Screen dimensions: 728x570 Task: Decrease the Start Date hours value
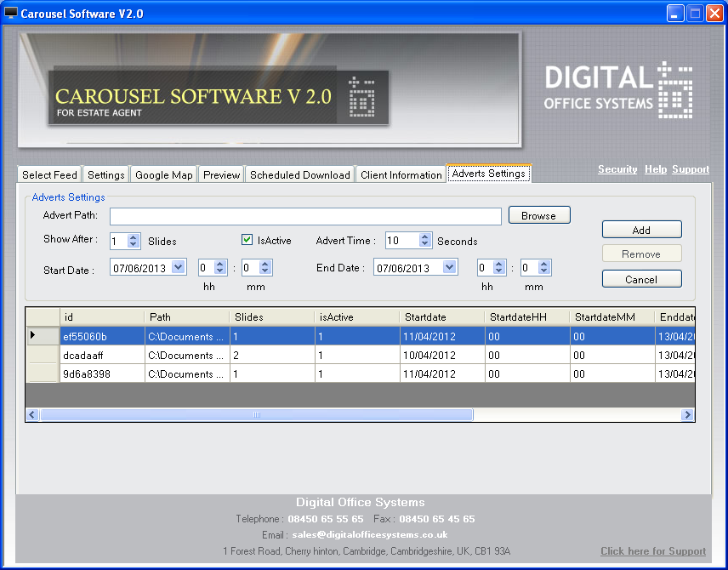point(220,271)
